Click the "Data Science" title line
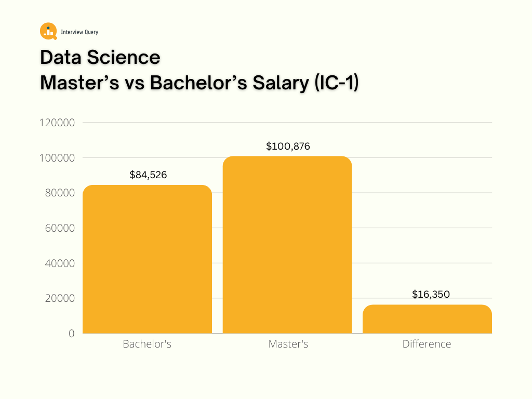The width and height of the screenshot is (532, 399). click(100, 57)
